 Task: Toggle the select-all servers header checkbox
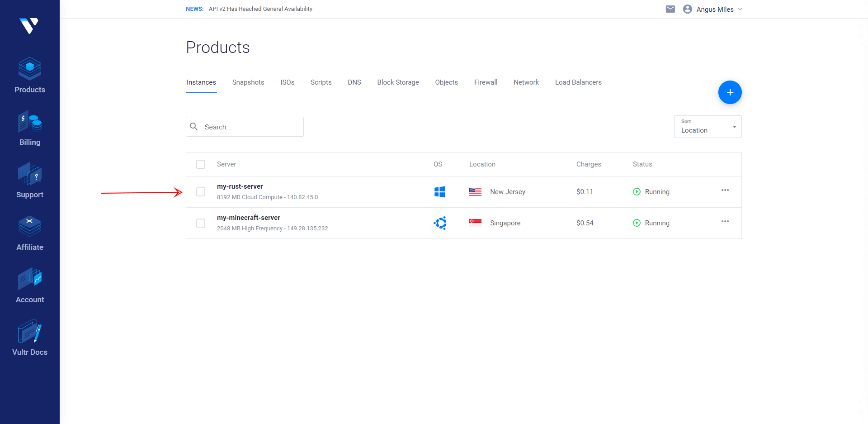(201, 164)
